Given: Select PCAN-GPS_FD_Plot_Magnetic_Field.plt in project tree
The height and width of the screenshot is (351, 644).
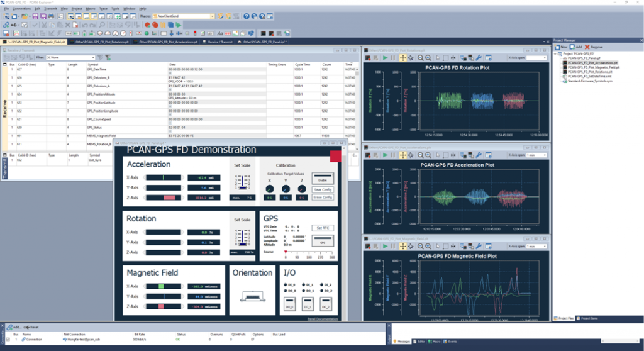Looking at the screenshot, I should (594, 67).
